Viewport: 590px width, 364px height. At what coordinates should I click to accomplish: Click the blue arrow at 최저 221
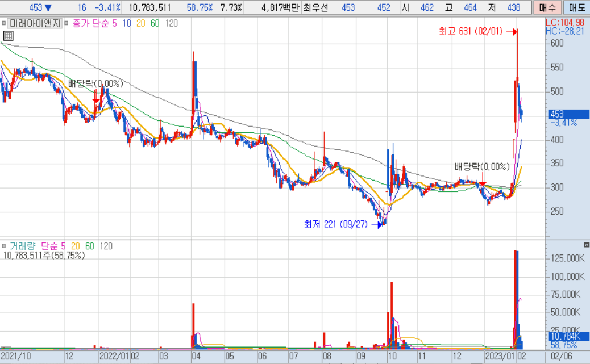point(377,225)
